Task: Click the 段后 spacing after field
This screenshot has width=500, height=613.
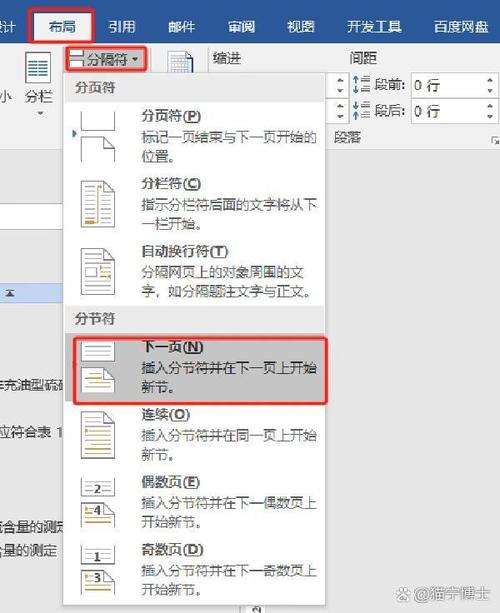Action: tap(446, 111)
